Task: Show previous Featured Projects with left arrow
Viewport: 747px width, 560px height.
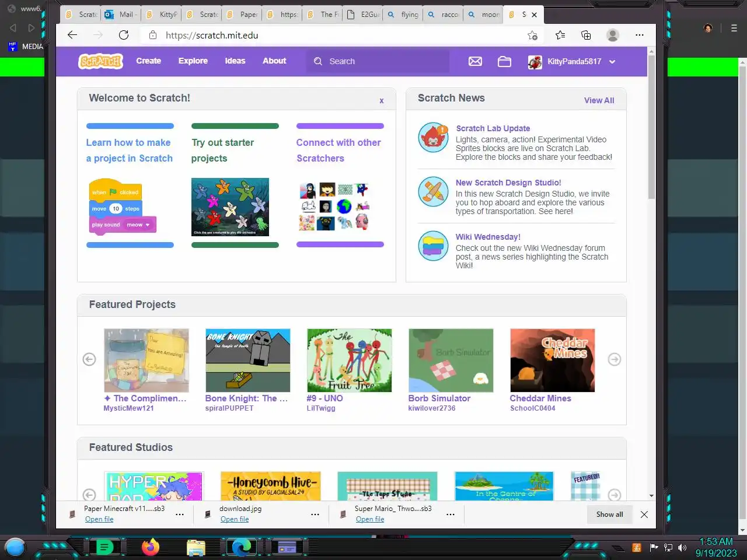Action: pyautogui.click(x=89, y=359)
